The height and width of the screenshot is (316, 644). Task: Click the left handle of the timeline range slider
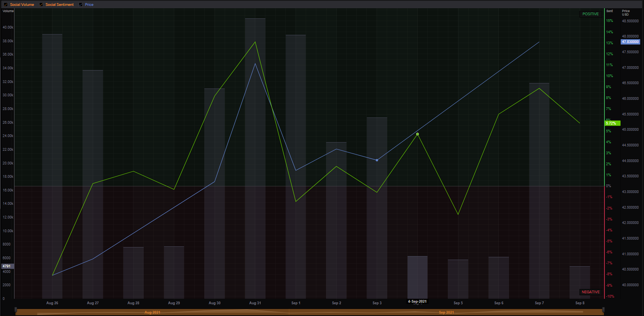[16, 312]
